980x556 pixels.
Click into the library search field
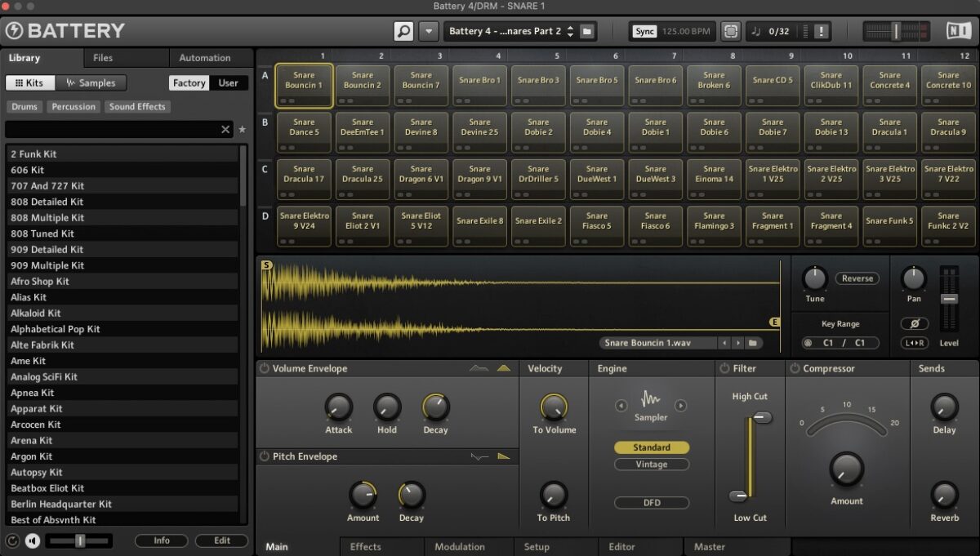(x=113, y=130)
